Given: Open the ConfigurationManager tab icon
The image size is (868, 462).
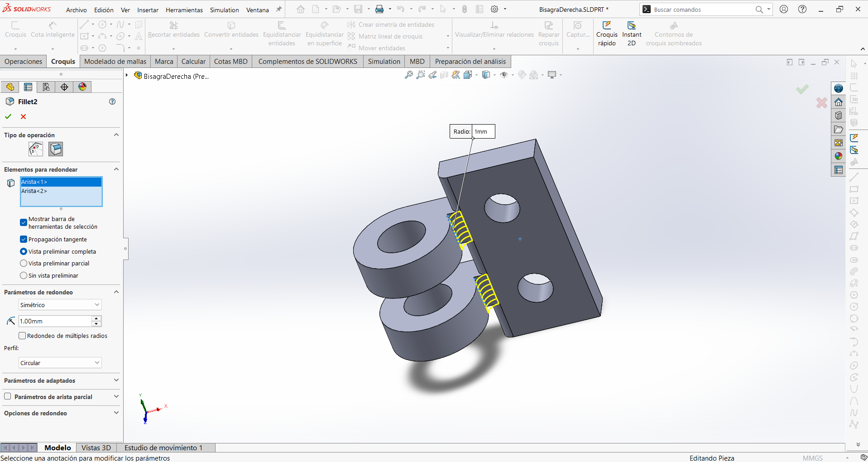Looking at the screenshot, I should click(x=46, y=87).
